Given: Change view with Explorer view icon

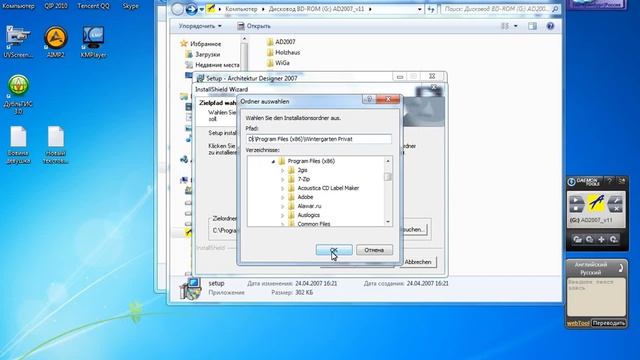Looking at the screenshot, I should tap(505, 26).
